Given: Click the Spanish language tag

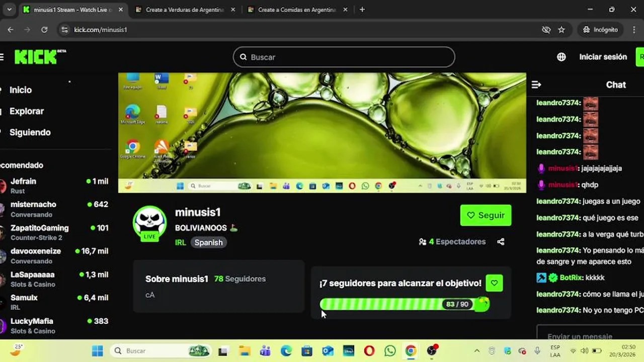Looking at the screenshot, I should coord(208,242).
